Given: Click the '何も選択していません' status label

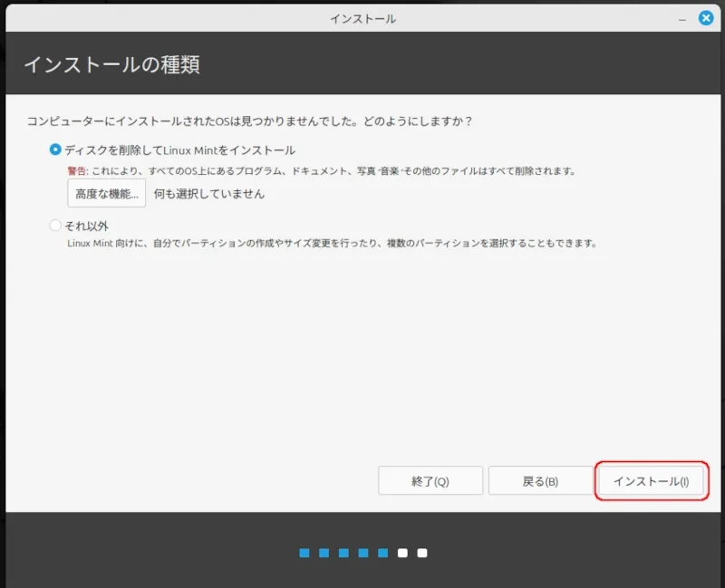Looking at the screenshot, I should (209, 194).
